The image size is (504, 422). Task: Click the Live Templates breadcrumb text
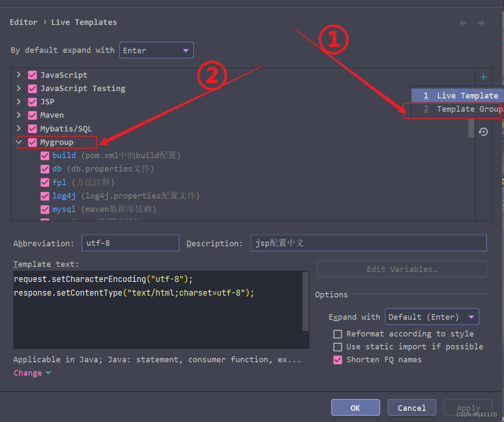tap(84, 22)
